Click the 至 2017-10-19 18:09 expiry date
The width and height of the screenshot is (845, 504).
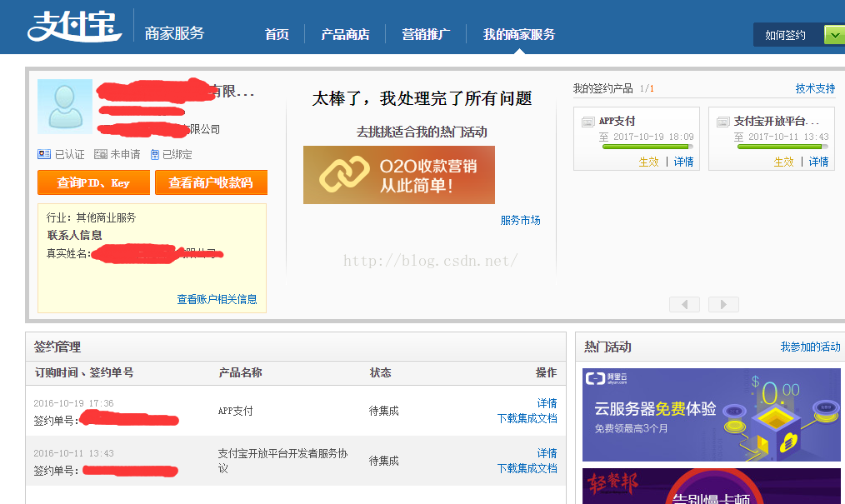(647, 137)
